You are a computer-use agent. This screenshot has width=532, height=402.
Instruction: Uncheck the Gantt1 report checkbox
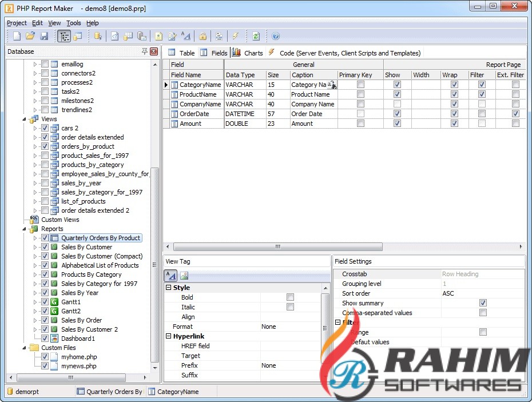[x=45, y=302]
